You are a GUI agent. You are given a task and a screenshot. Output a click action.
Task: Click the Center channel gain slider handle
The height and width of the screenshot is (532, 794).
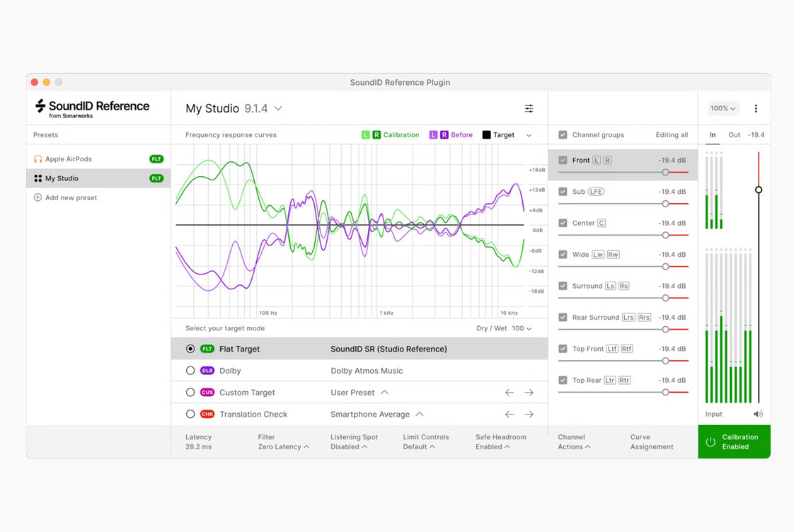coord(665,235)
